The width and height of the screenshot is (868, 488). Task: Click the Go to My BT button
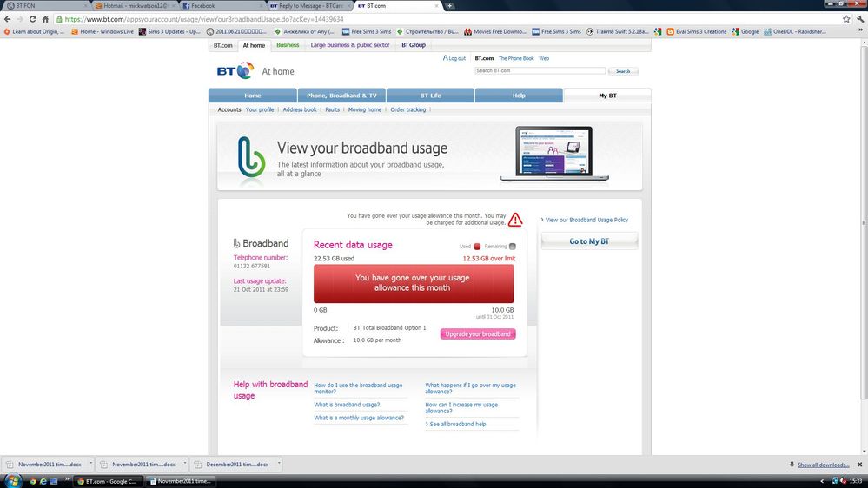pyautogui.click(x=589, y=241)
